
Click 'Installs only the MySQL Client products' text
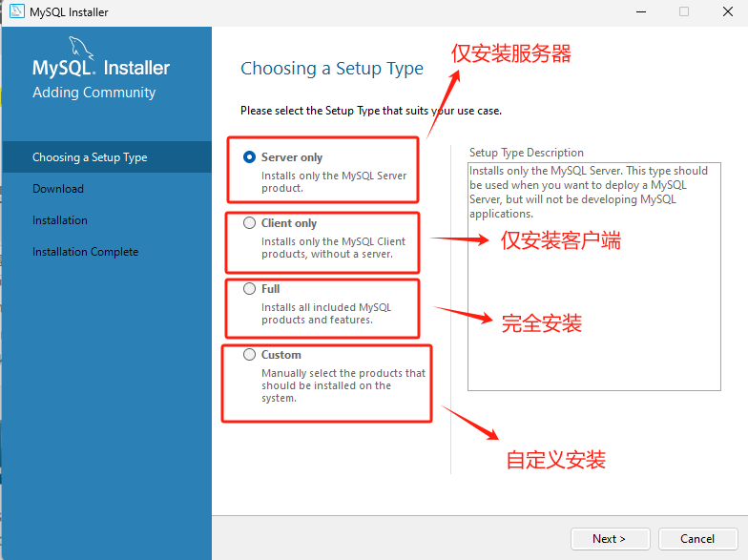point(334,248)
